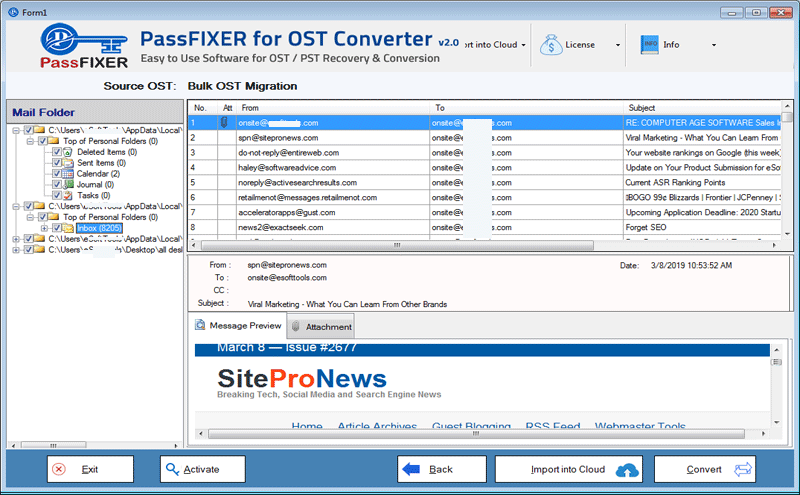Open the License dropdown arrow
Image resolution: width=800 pixels, height=495 pixels.
618,45
